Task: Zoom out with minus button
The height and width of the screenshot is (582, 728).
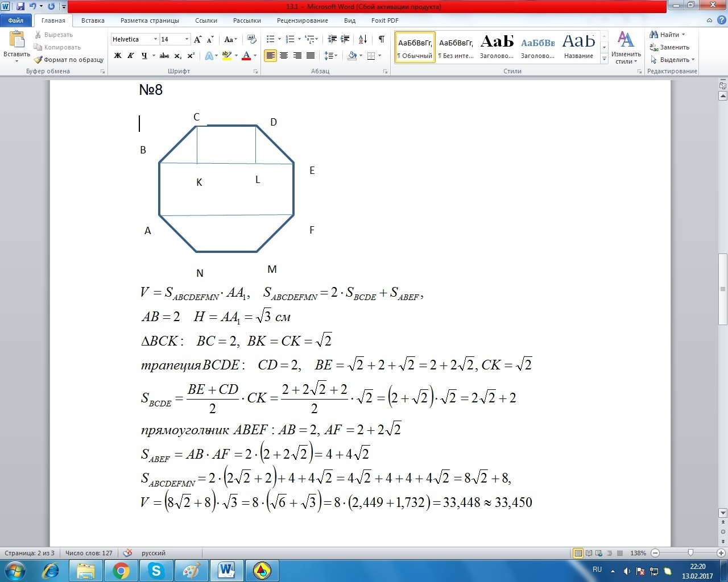Action: click(x=655, y=553)
